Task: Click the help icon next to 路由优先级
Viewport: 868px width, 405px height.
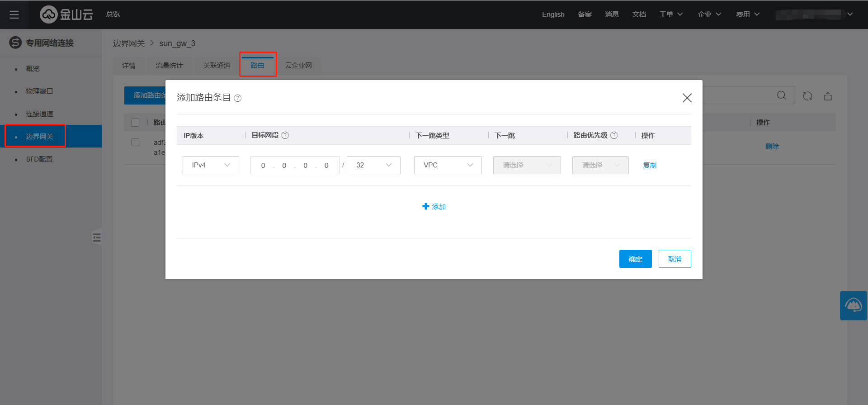Action: tap(614, 135)
